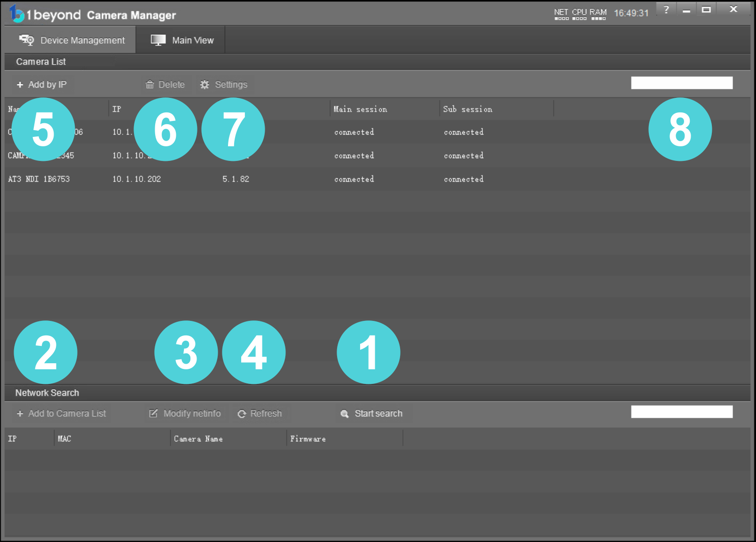Sort Camera List by the IP column header

pyautogui.click(x=117, y=109)
